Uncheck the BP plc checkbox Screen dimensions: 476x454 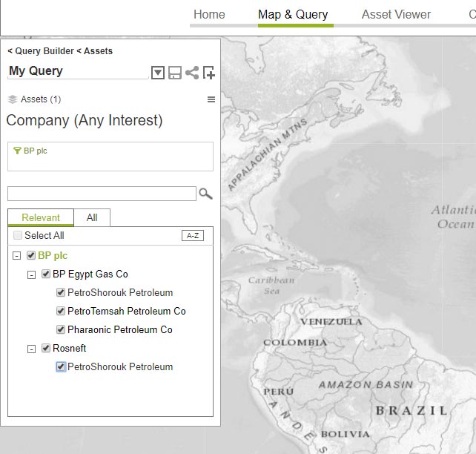coord(31,255)
